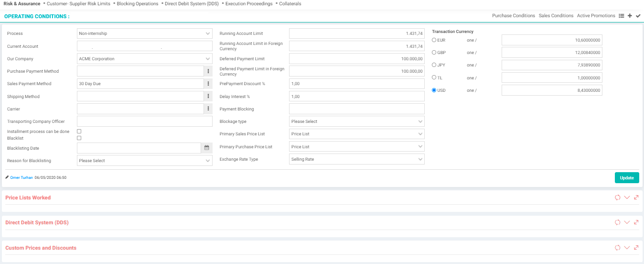Click the PrePayment Discount % field
Screen dimensions: 644x264
[357, 84]
